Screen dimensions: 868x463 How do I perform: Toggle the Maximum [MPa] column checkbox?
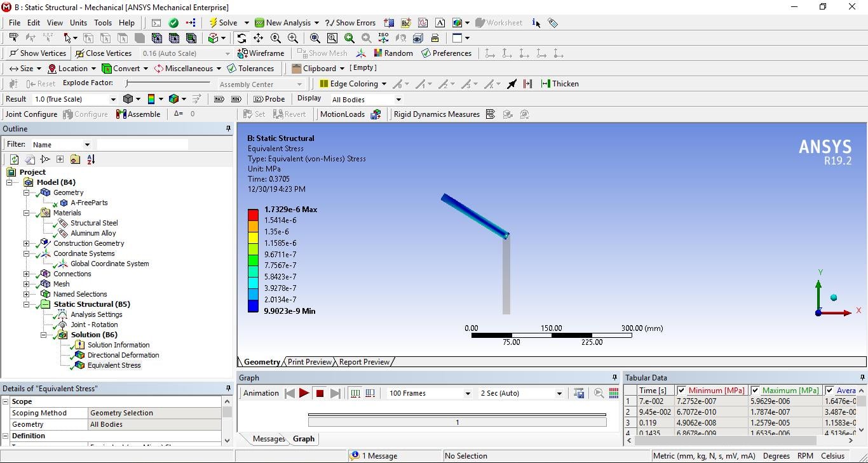coord(755,391)
